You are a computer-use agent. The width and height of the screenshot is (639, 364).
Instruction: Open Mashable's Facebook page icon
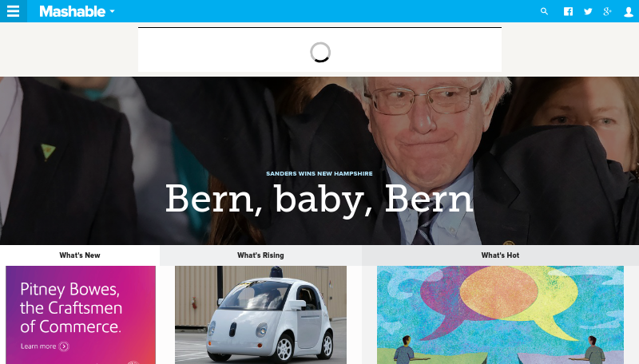click(x=568, y=11)
